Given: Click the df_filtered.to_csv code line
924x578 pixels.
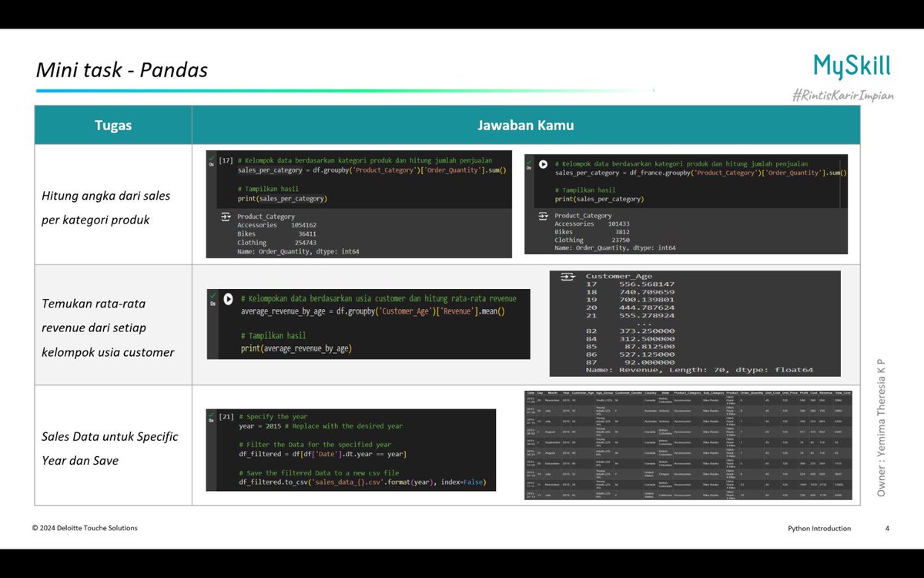Looking at the screenshot, I should tap(362, 483).
